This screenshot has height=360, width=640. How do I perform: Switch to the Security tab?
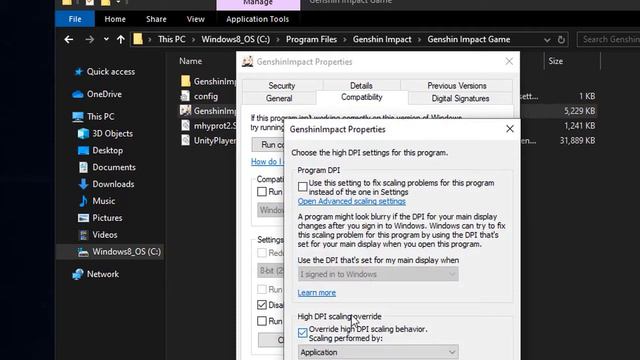[282, 86]
